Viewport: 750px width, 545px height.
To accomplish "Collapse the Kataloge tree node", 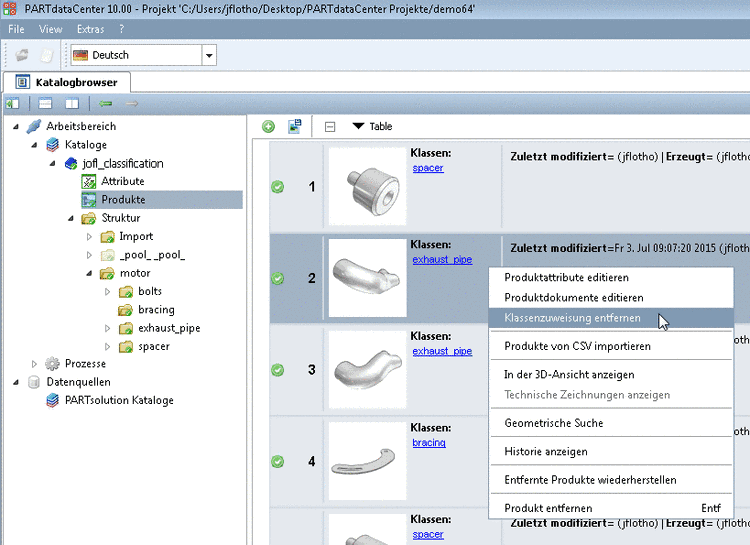I will pyautogui.click(x=34, y=145).
